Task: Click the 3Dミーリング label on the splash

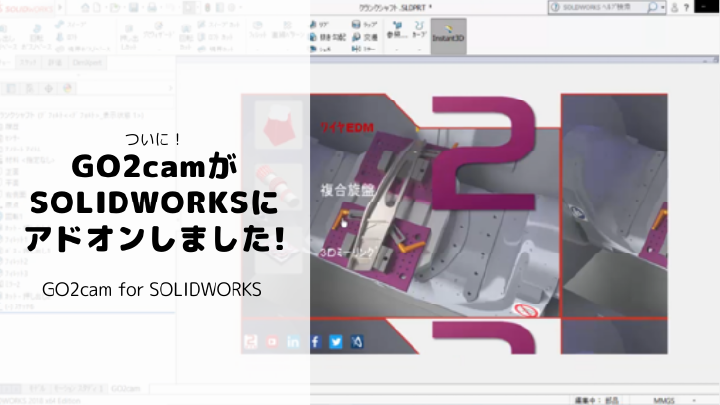Action: (x=347, y=252)
